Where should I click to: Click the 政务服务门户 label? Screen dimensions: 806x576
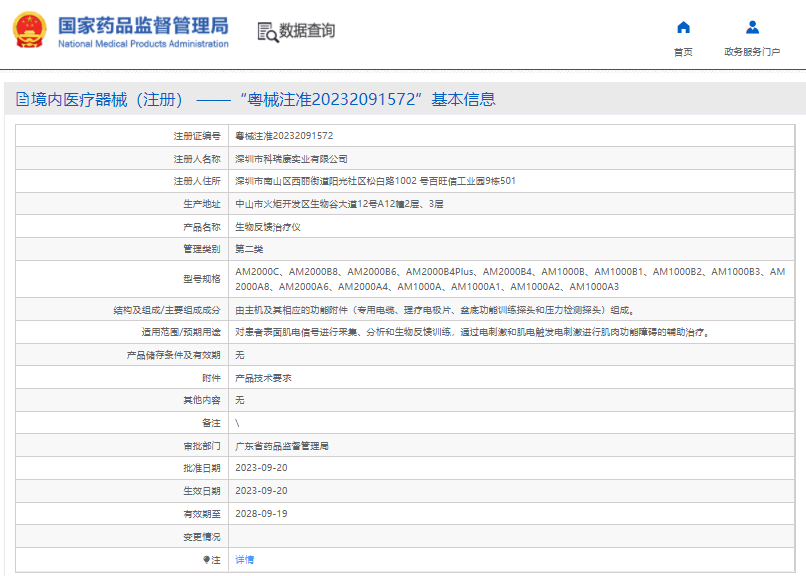click(752, 52)
